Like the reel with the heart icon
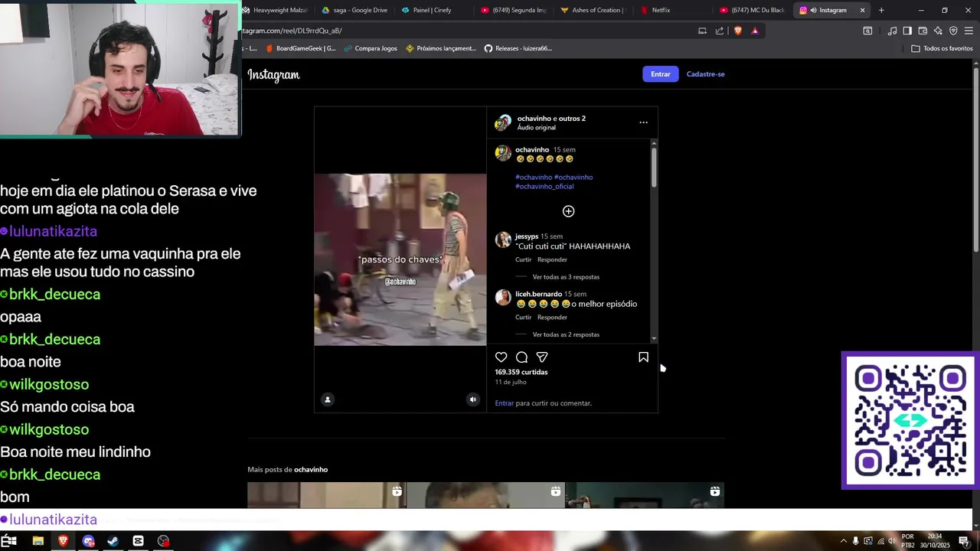980x551 pixels. (501, 357)
